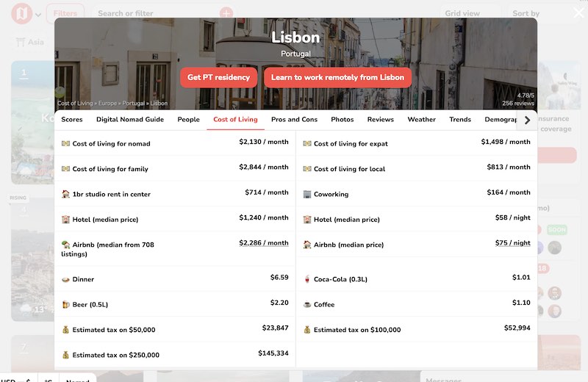Image resolution: width=588 pixels, height=382 pixels.
Task: Click the red plus icon in search bar
Action: [x=226, y=13]
